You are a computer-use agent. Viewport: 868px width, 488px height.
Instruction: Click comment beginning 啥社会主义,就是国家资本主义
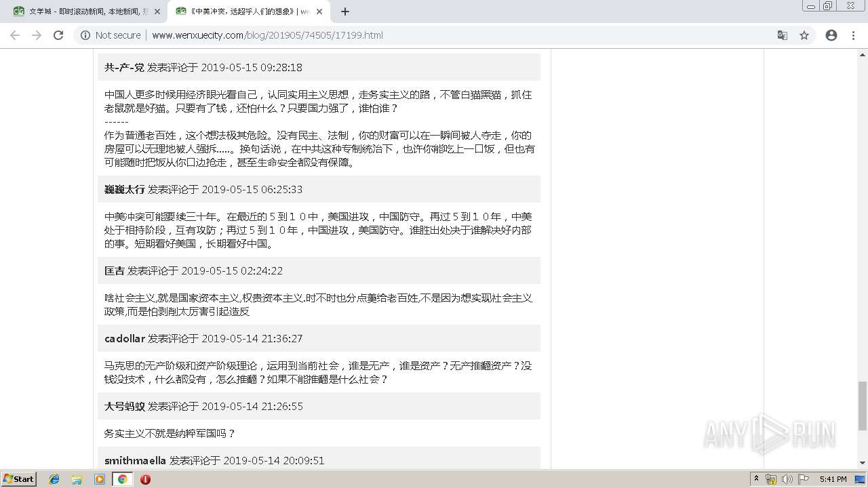coord(318,304)
